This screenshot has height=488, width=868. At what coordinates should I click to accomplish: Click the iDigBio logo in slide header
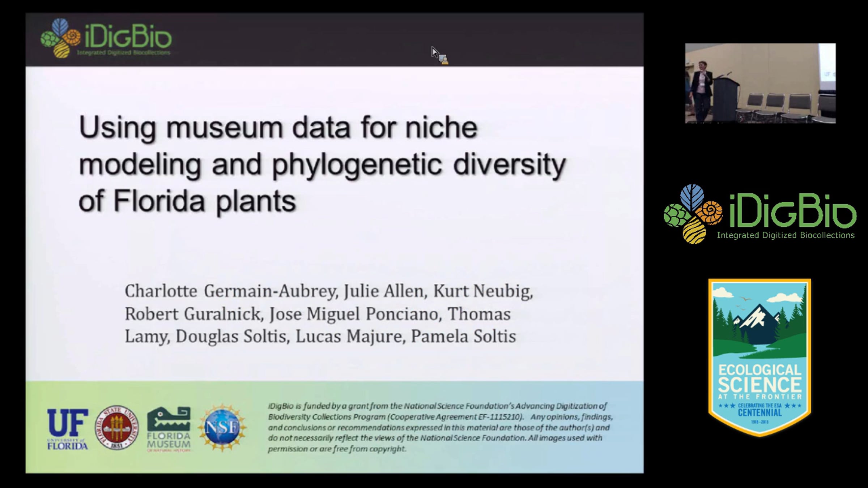(x=106, y=39)
